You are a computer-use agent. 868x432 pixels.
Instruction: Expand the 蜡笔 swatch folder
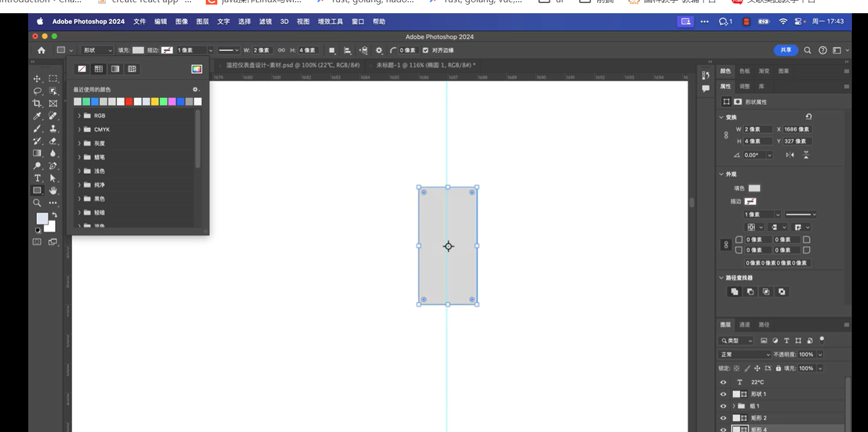[x=79, y=157]
